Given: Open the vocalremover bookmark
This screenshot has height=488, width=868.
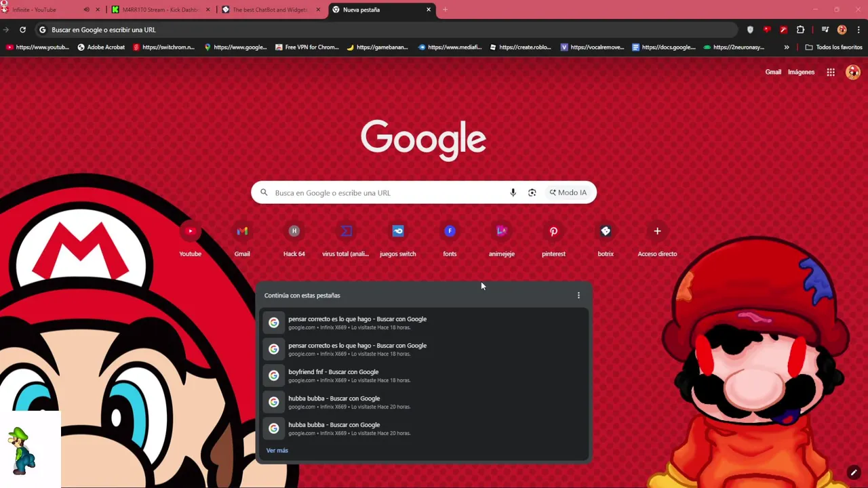Looking at the screenshot, I should pyautogui.click(x=592, y=47).
